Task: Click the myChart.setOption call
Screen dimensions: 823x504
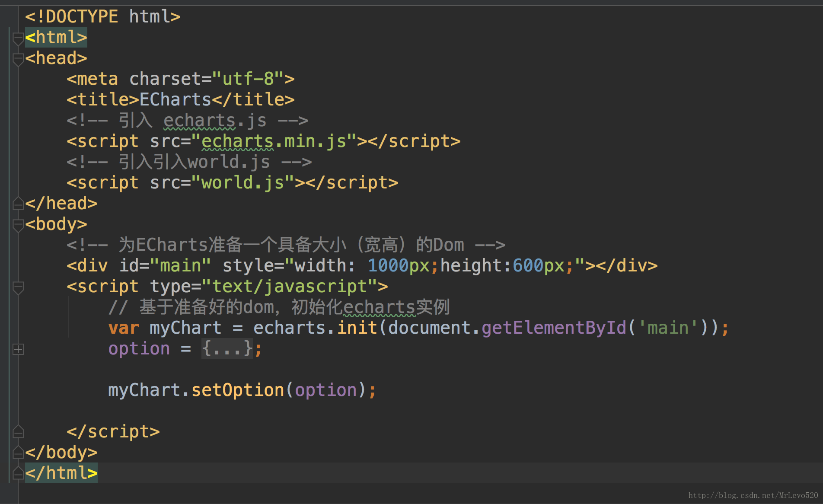Action: pos(242,390)
